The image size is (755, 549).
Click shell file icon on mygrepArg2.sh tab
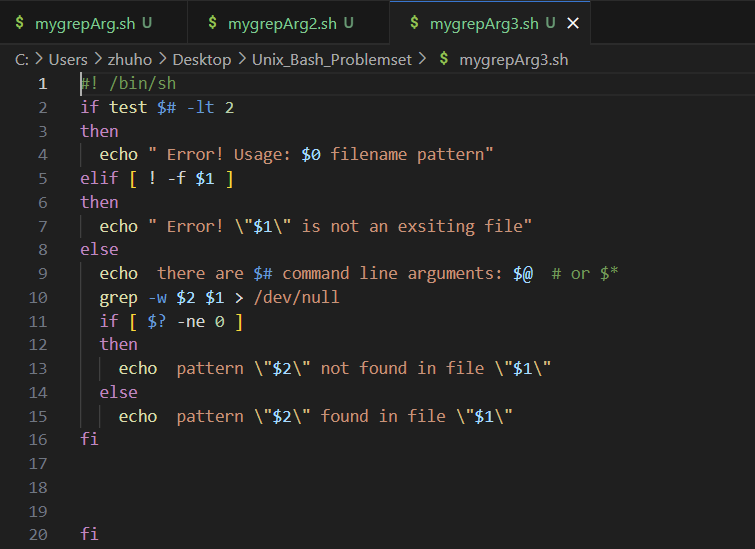pos(212,22)
